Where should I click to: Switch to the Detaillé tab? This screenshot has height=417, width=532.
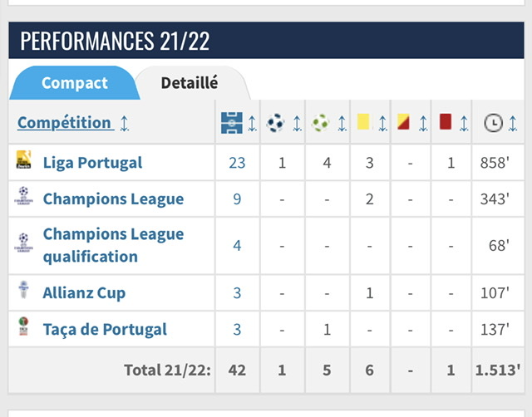pos(190,83)
